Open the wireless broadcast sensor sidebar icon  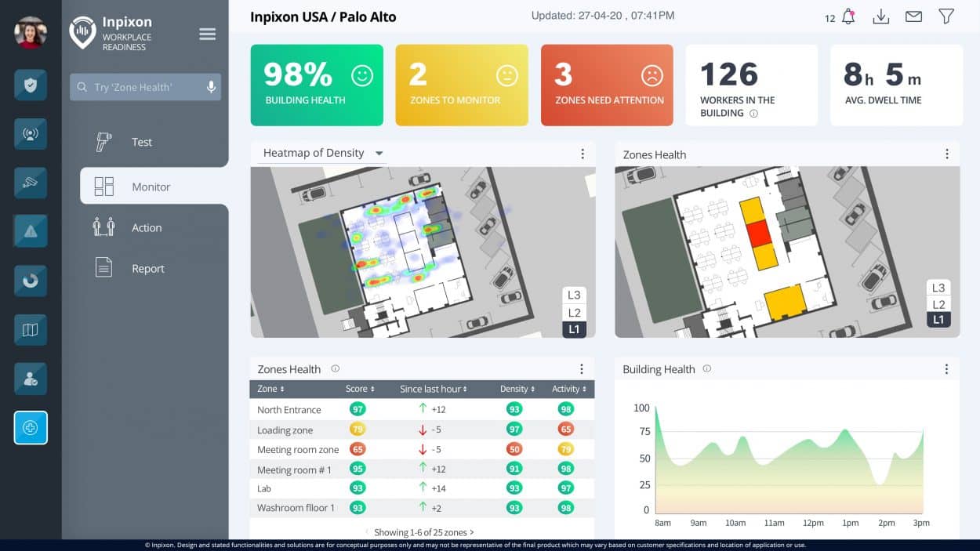click(31, 134)
